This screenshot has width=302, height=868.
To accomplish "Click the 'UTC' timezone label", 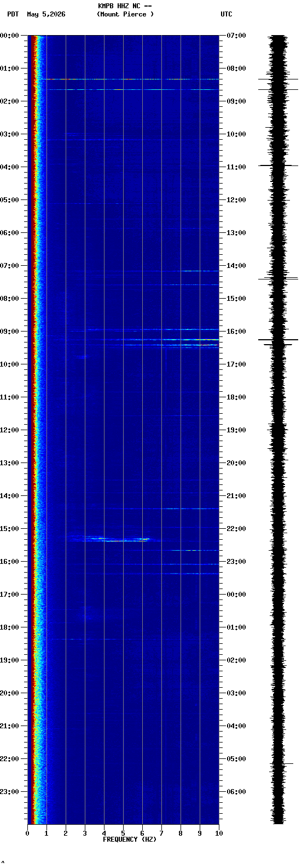I will [226, 14].
